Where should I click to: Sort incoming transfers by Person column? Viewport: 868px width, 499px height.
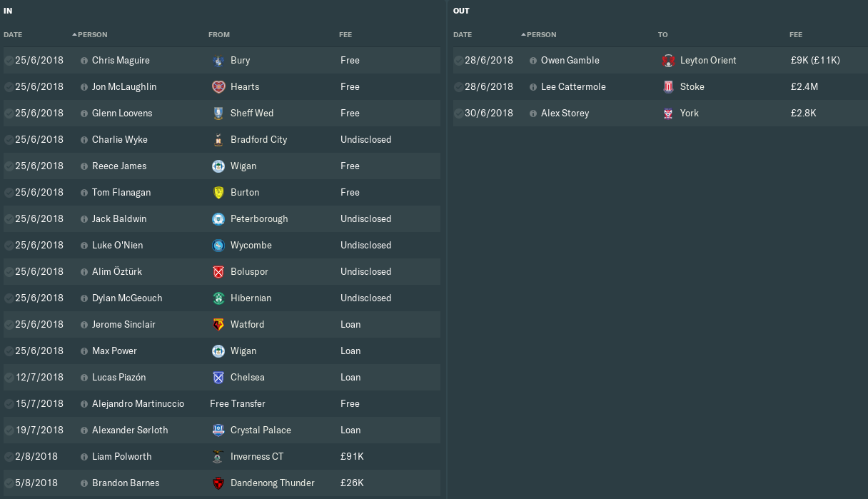[92, 35]
